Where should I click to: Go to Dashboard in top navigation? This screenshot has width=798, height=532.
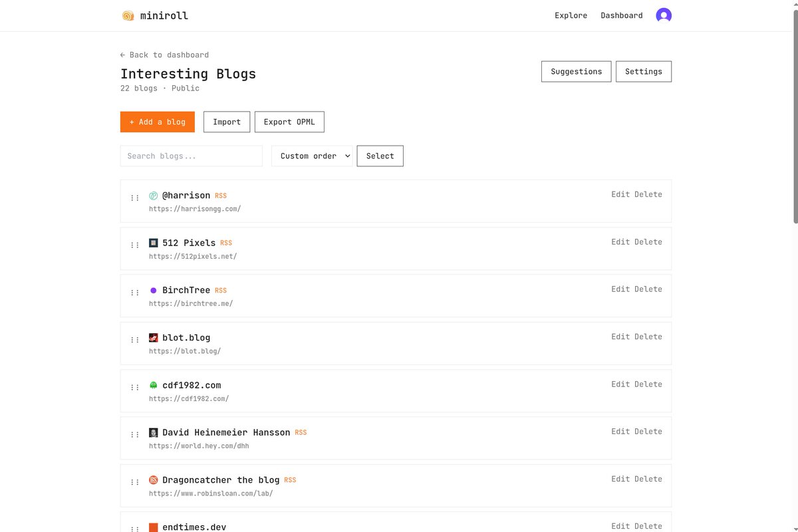pos(622,15)
